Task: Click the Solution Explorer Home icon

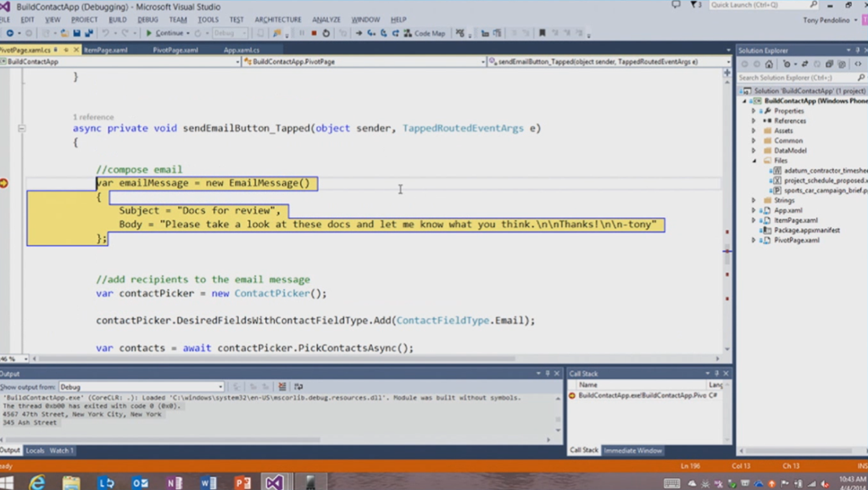Action: point(769,64)
